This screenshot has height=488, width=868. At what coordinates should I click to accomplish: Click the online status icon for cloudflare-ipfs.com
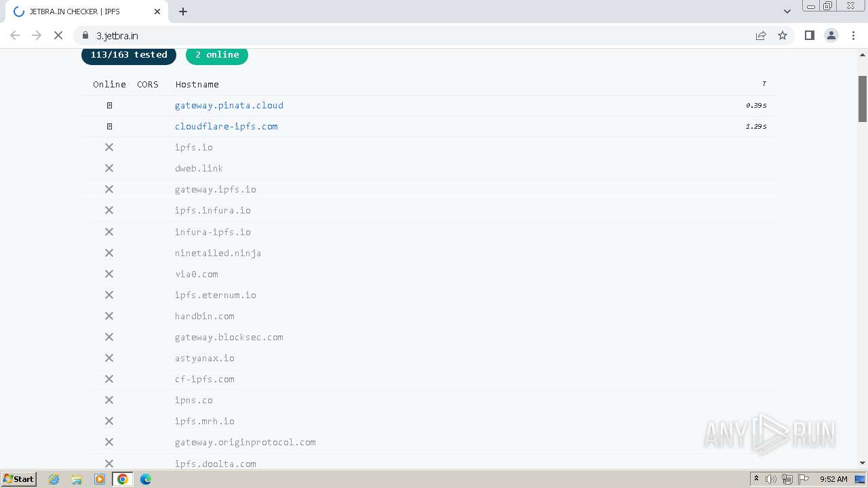point(109,126)
